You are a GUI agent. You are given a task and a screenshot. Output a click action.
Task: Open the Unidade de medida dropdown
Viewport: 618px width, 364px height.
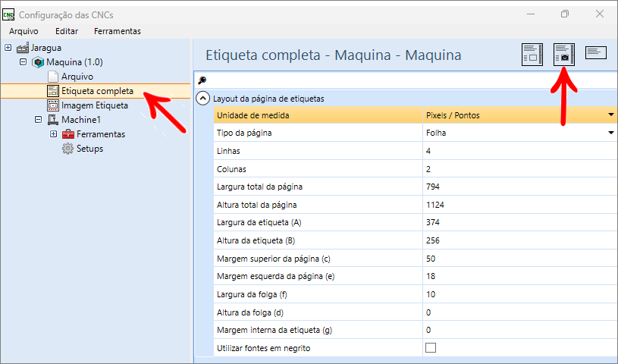coord(611,115)
